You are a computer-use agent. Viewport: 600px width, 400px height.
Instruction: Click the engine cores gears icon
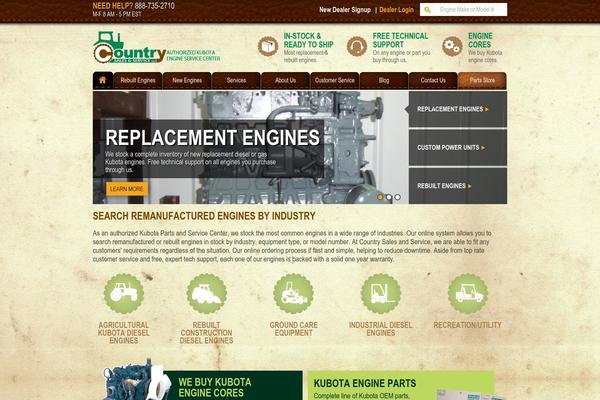tap(452, 47)
